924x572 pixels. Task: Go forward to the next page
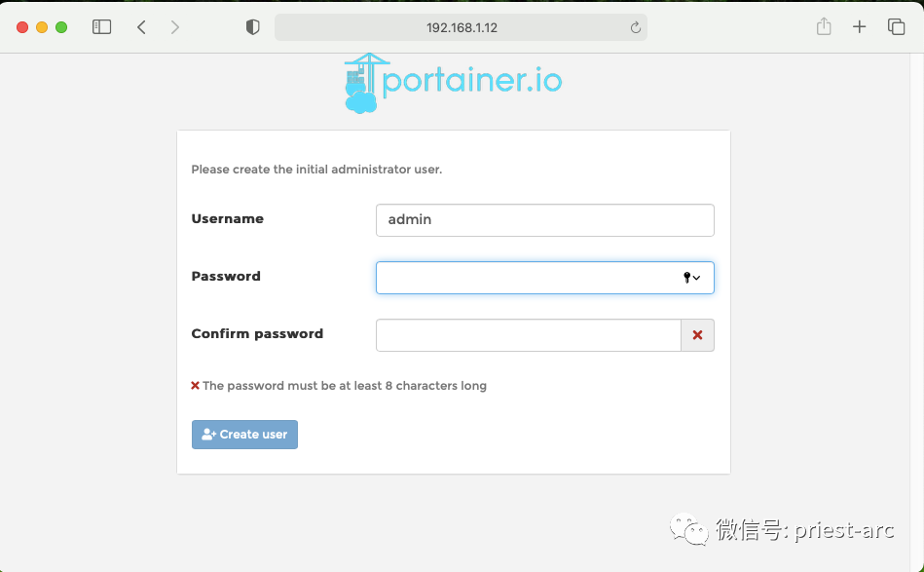[175, 27]
